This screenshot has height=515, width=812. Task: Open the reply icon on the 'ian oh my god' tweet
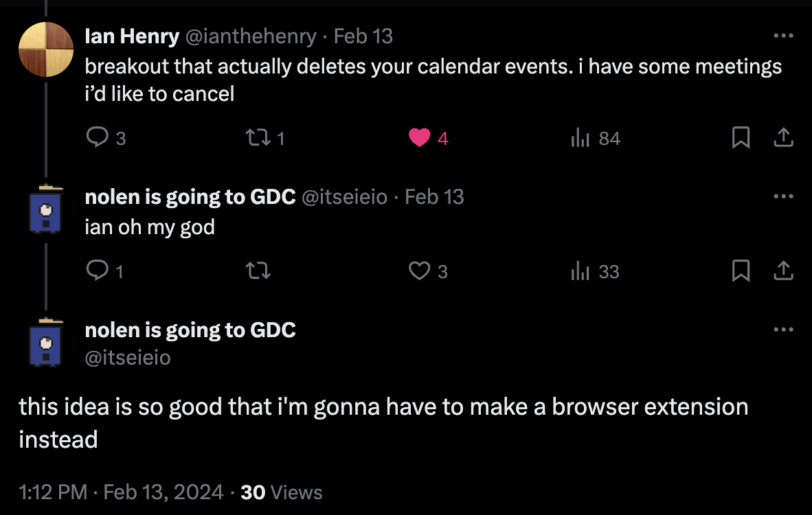(96, 271)
